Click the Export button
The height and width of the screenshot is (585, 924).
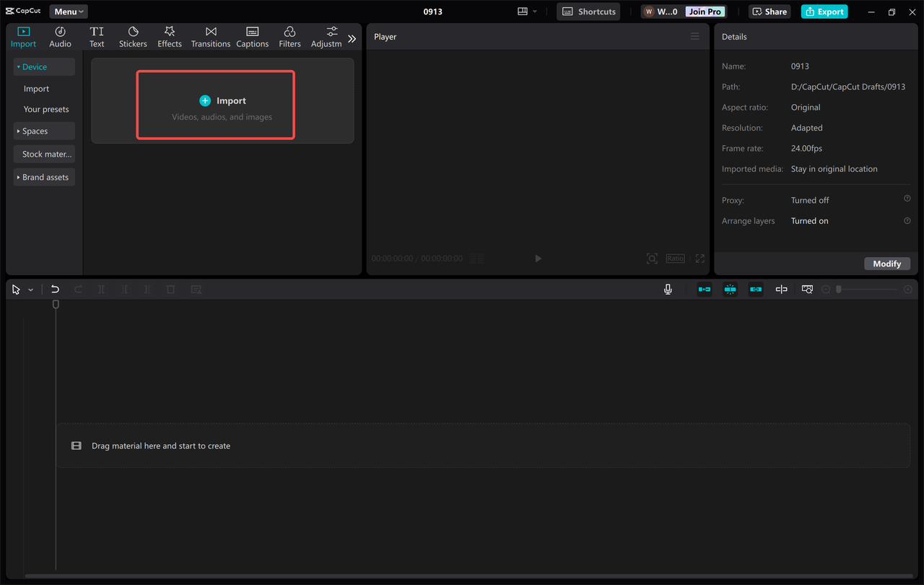pyautogui.click(x=824, y=11)
